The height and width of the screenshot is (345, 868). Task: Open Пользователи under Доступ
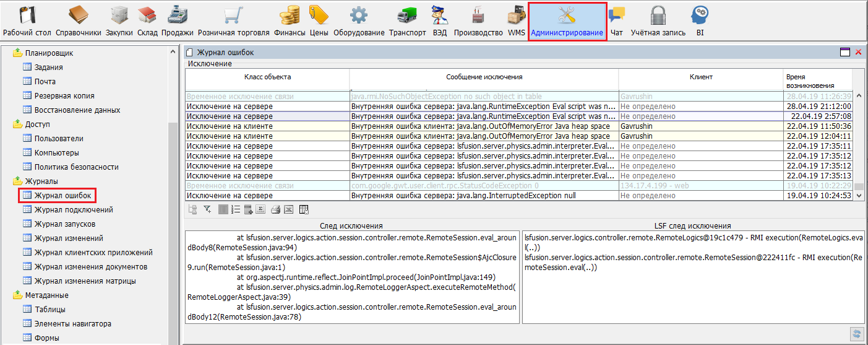(59, 139)
